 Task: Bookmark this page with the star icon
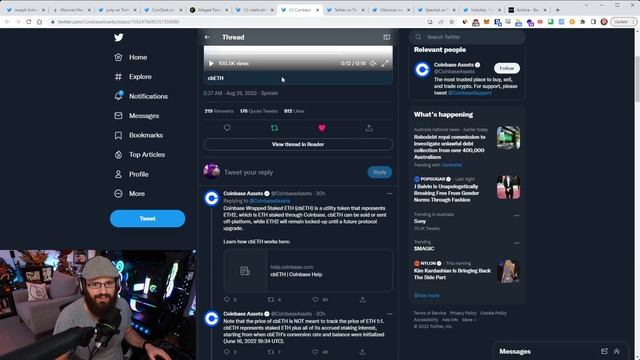click(451, 22)
